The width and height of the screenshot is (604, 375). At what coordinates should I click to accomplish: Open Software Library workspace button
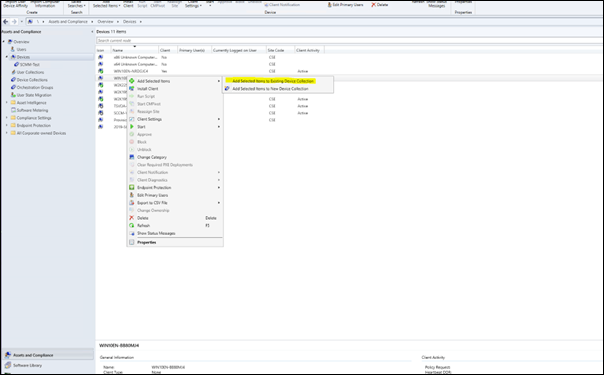point(47,365)
